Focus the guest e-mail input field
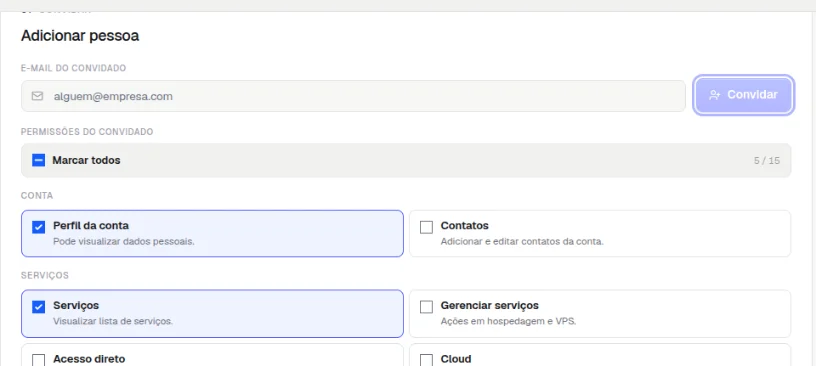This screenshot has width=816, height=366. [353, 96]
